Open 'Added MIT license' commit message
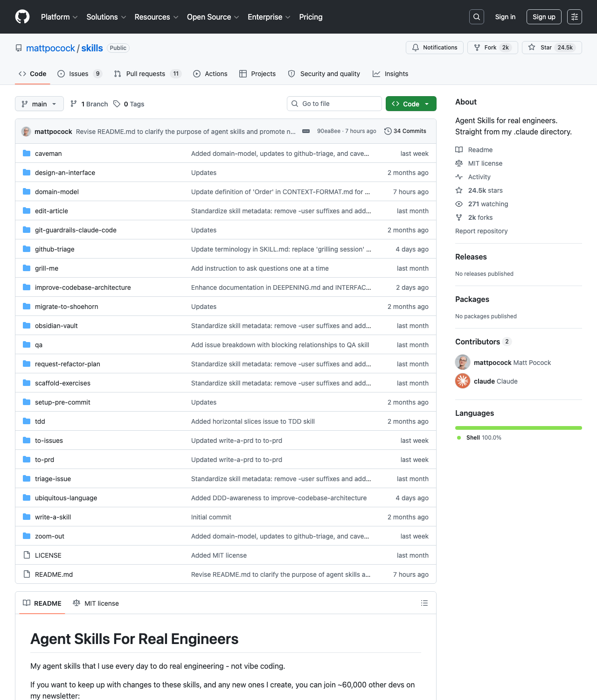 [219, 555]
